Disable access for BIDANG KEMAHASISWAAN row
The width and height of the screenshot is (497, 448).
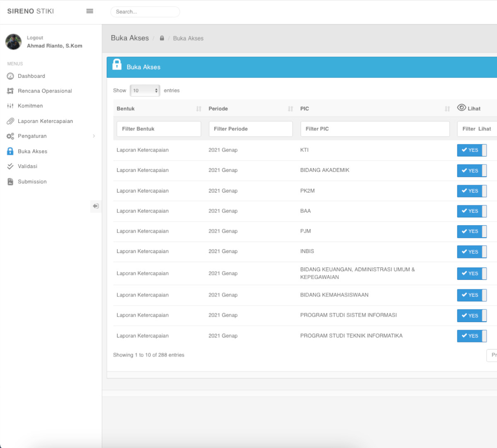click(x=471, y=295)
